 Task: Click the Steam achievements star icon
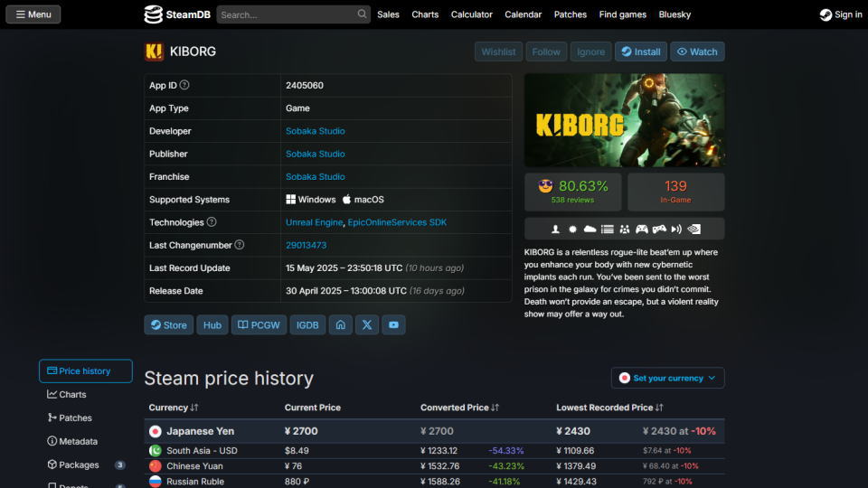[572, 229]
